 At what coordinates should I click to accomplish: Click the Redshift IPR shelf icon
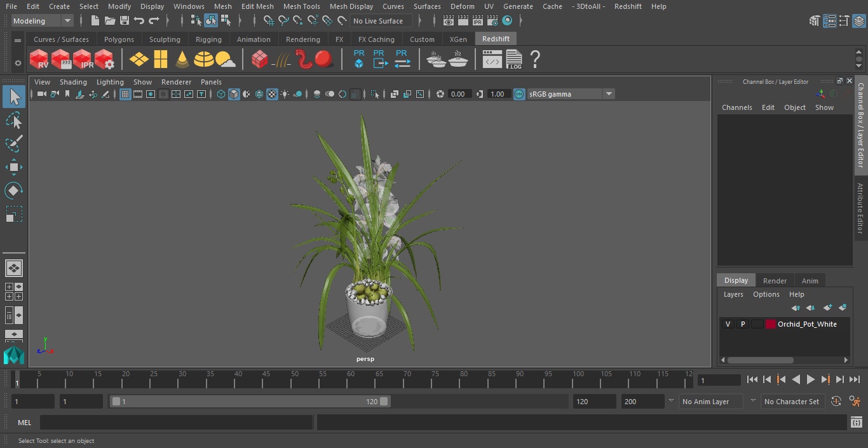(83, 60)
